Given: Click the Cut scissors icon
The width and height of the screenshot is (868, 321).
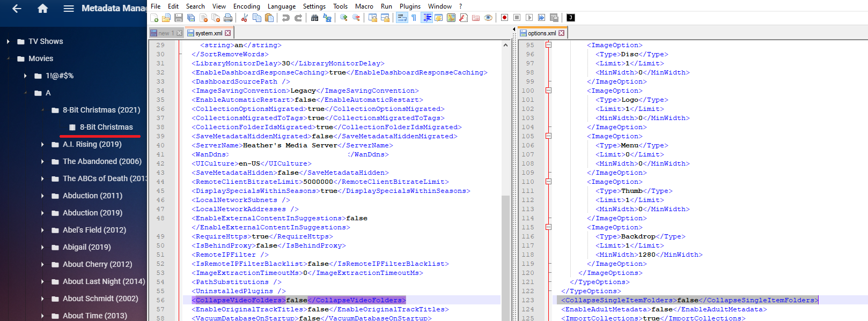Looking at the screenshot, I should [245, 18].
